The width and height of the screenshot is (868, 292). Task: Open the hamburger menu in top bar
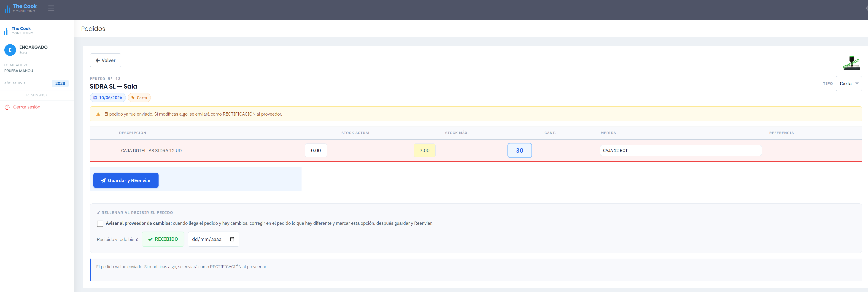point(51,8)
